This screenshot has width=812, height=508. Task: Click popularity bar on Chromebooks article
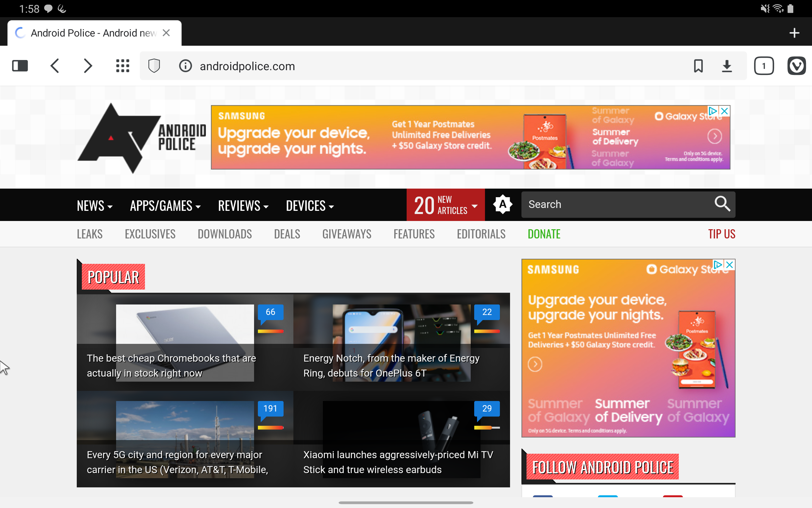pyautogui.click(x=271, y=331)
